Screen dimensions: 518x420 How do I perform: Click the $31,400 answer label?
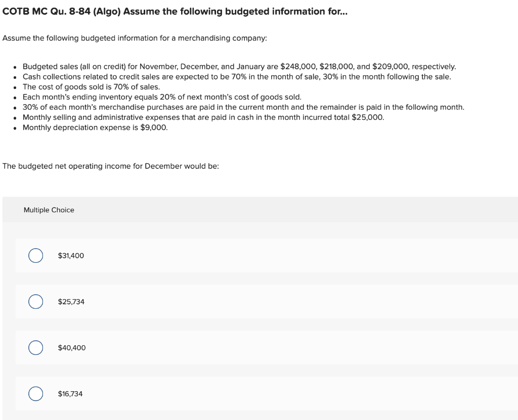click(x=70, y=256)
